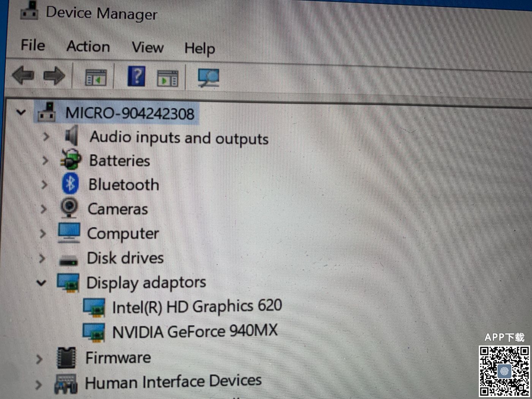Click Show/Hide Action Pane toolbar icon

pyautogui.click(x=168, y=78)
